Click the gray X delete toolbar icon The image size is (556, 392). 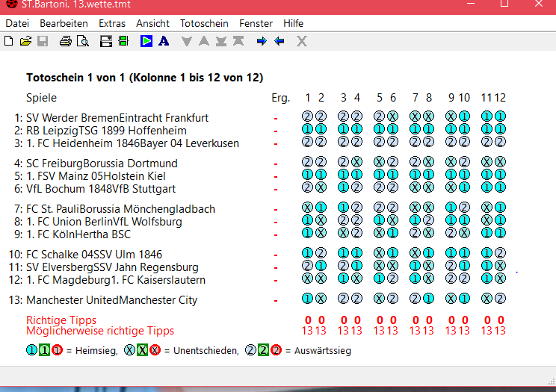click(302, 41)
